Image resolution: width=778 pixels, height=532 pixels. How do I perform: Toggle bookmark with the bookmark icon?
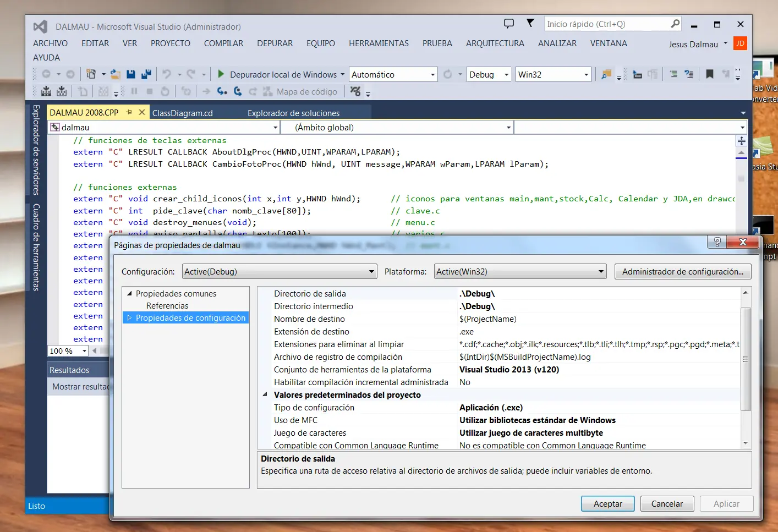tap(710, 74)
